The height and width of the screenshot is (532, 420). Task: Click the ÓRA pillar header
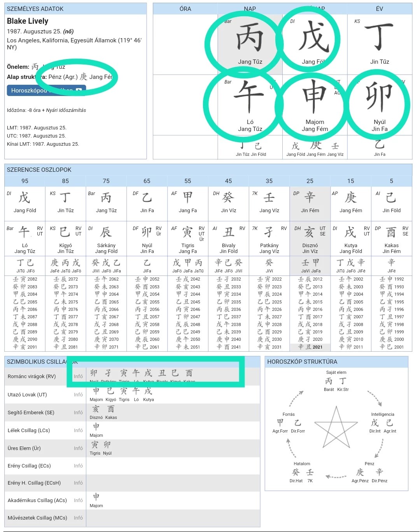(185, 9)
